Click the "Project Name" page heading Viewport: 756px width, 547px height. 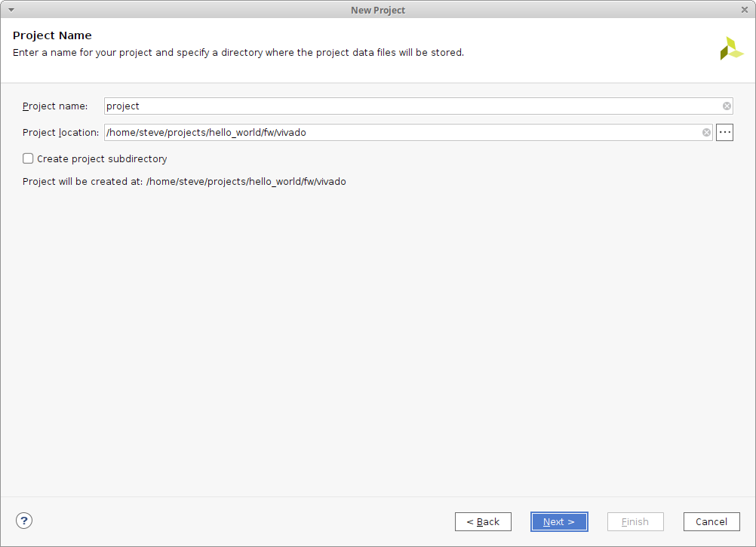point(52,35)
